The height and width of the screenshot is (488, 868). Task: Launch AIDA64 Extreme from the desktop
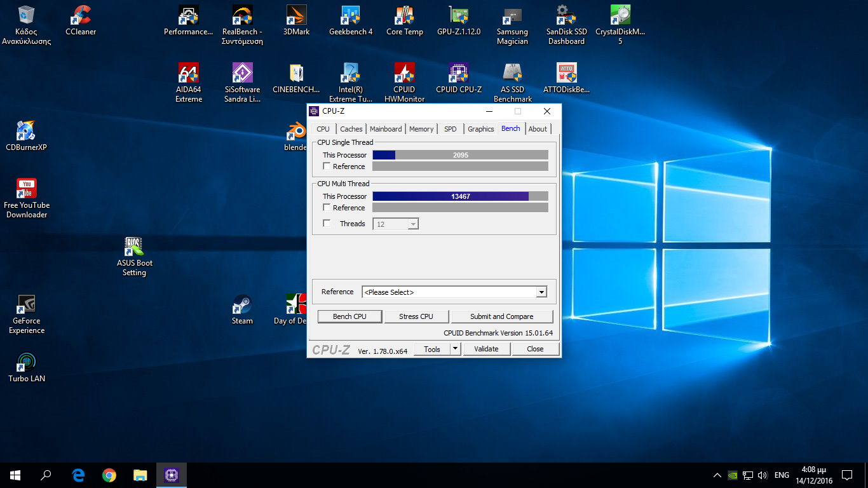coord(189,83)
